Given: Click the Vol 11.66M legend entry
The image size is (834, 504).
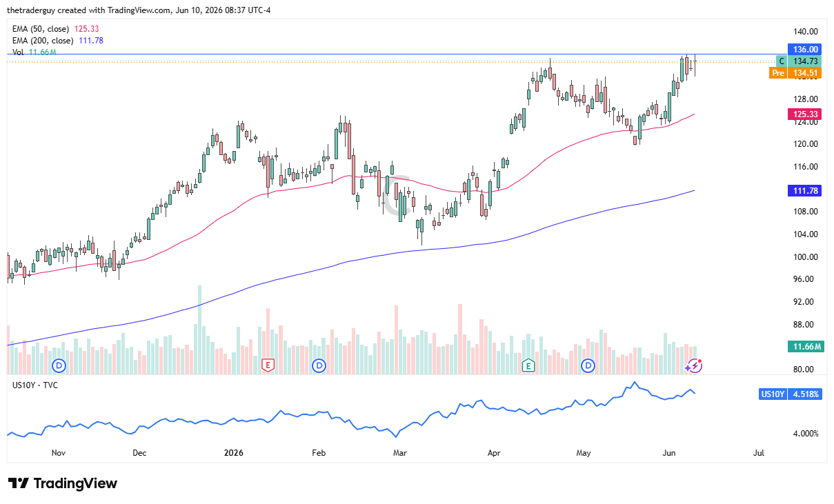Looking at the screenshot, I should pos(34,52).
